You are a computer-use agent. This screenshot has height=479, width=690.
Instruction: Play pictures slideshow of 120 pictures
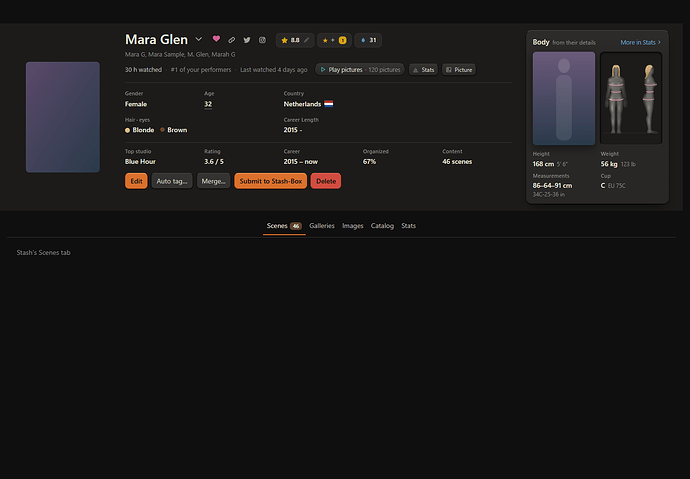(x=360, y=69)
